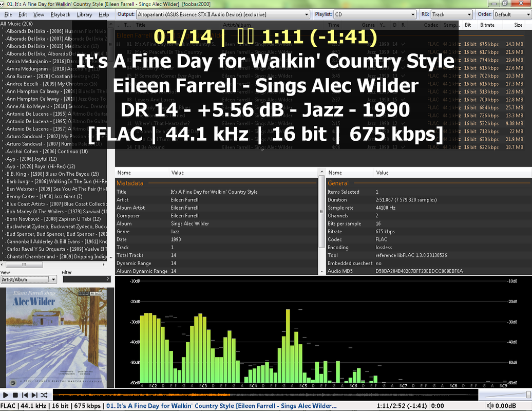532x411 pixels.
Task: Open the RG ReplayGain mode dropdown
Action: [451, 14]
